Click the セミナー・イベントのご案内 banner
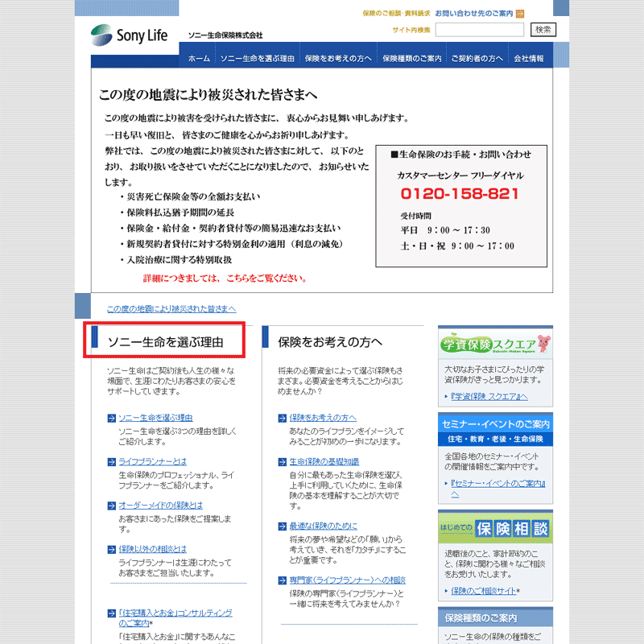Screen dimensions: 644x644 pyautogui.click(x=495, y=430)
